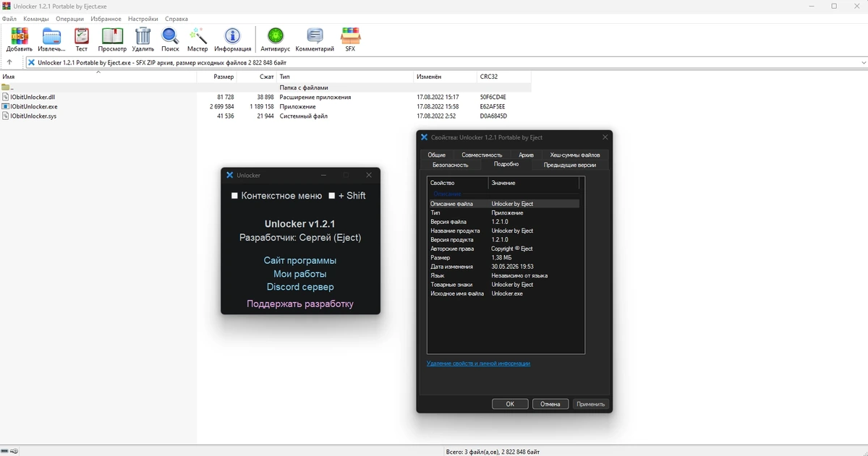
Task: Open the Операции menu
Action: [x=69, y=19]
